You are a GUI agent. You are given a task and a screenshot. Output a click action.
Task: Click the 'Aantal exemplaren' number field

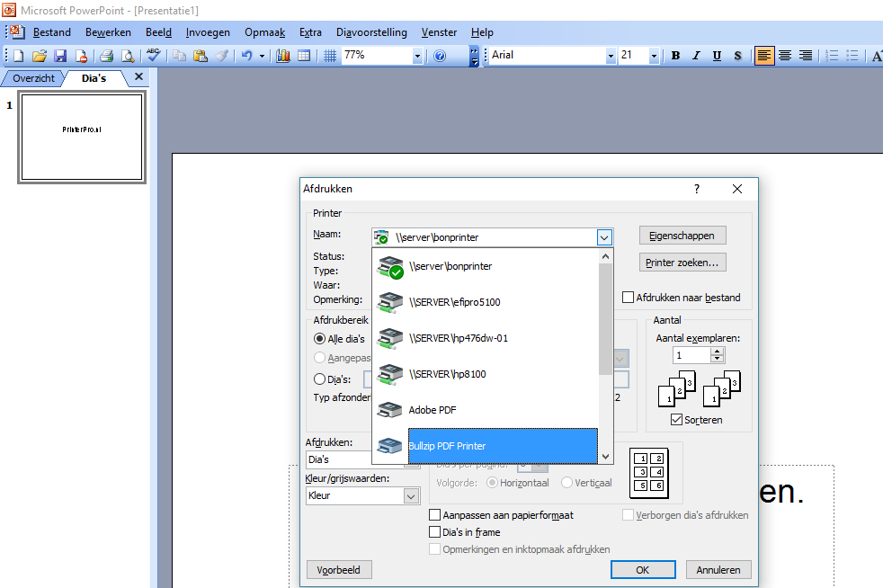(x=692, y=355)
